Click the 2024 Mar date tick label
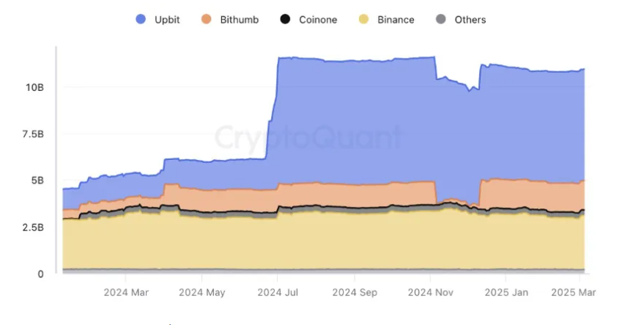The image size is (644, 325). pyautogui.click(x=125, y=292)
